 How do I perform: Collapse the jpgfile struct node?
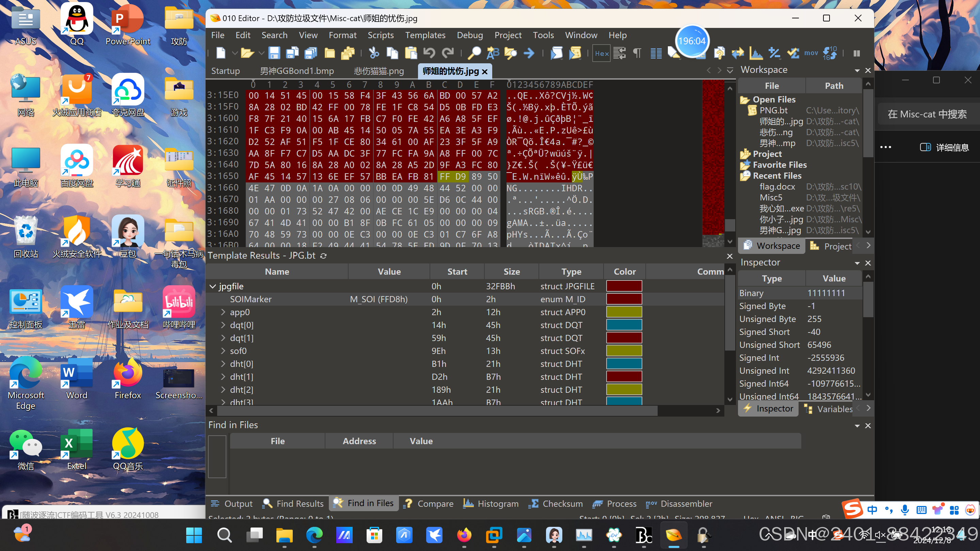[x=213, y=286]
